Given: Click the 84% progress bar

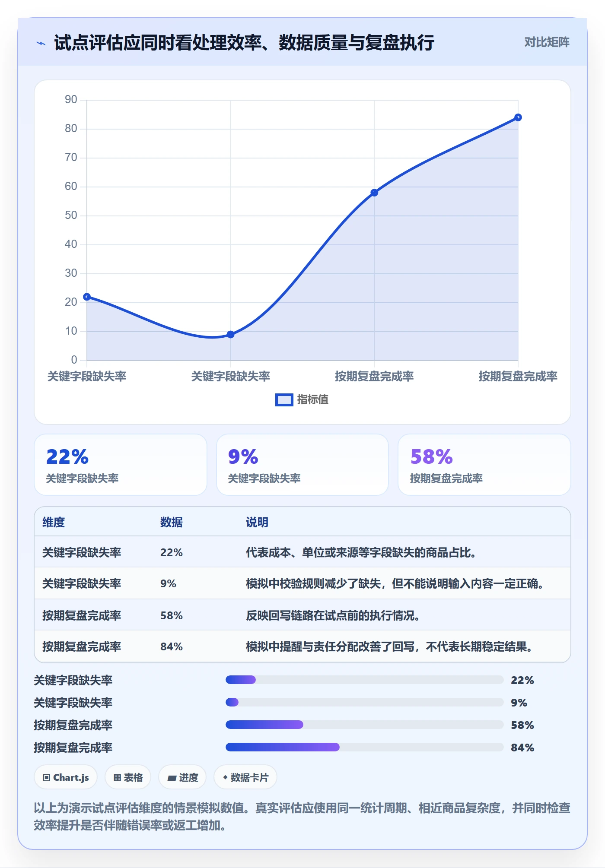Looking at the screenshot, I should point(364,747).
